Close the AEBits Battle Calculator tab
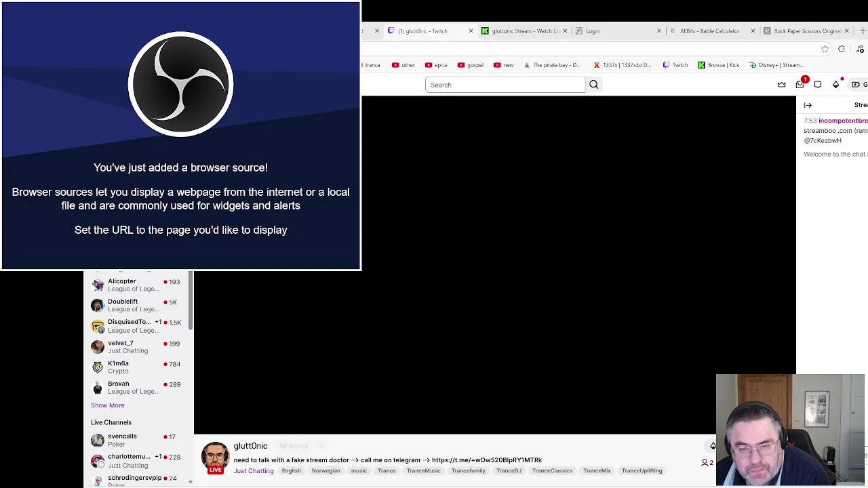This screenshot has height=488, width=868. coord(753,31)
